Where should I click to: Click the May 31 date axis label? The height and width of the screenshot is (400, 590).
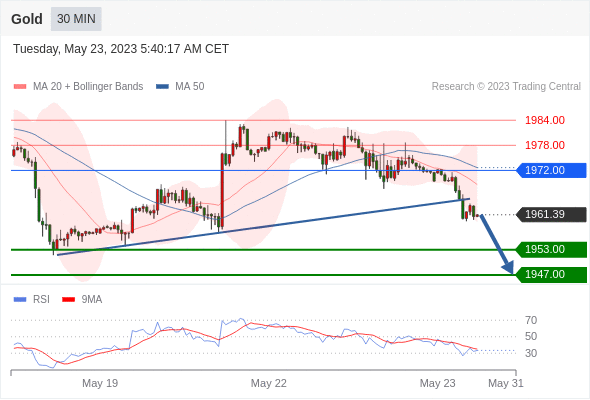pos(506,383)
